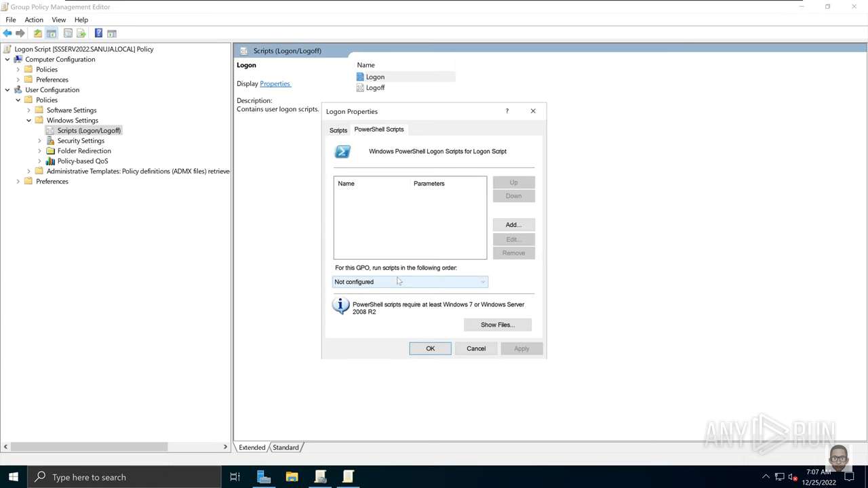Viewport: 868px width, 488px height.
Task: Switch to the Standard view tab
Action: [x=285, y=447]
